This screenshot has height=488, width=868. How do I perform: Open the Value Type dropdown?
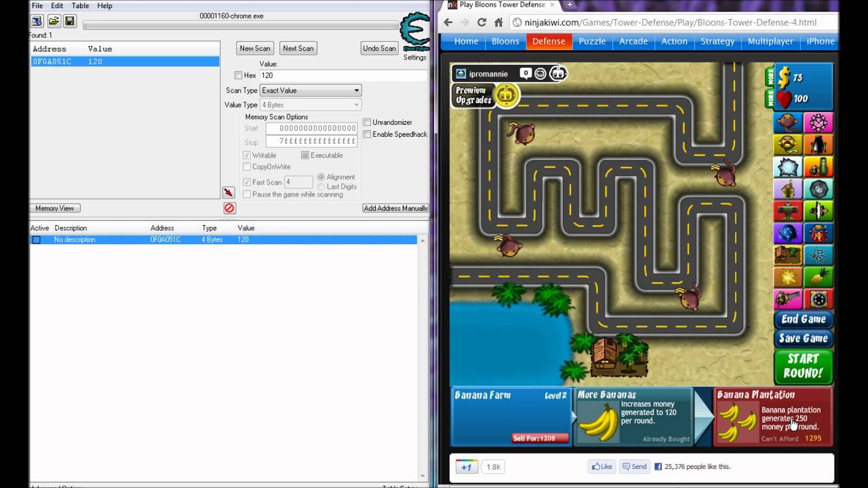(311, 105)
